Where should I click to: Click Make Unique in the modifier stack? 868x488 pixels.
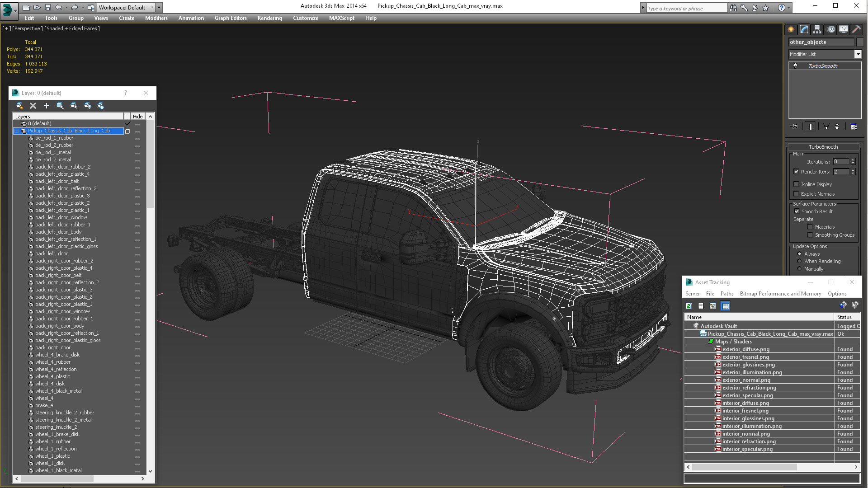click(826, 127)
